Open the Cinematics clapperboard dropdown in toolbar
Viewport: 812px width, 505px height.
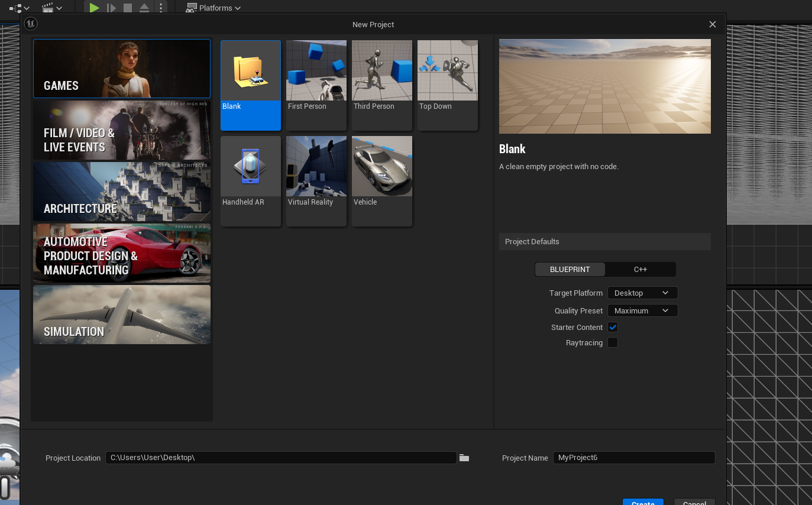point(52,8)
